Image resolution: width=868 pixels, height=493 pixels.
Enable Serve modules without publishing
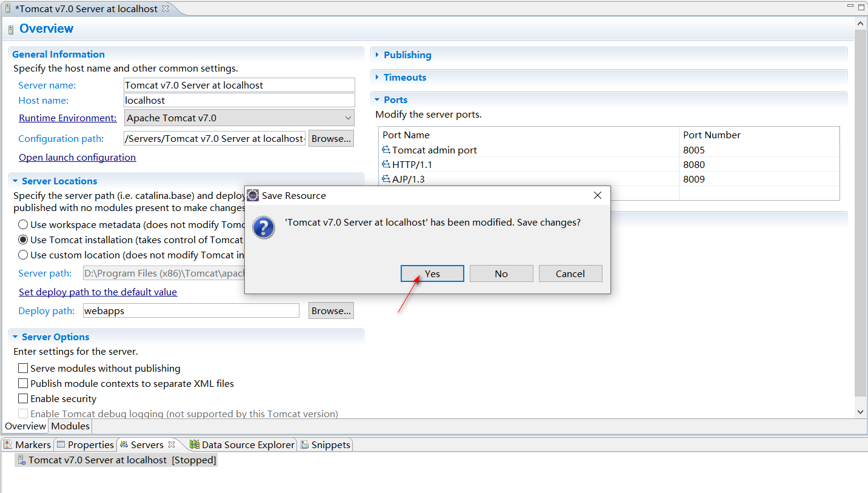(23, 368)
